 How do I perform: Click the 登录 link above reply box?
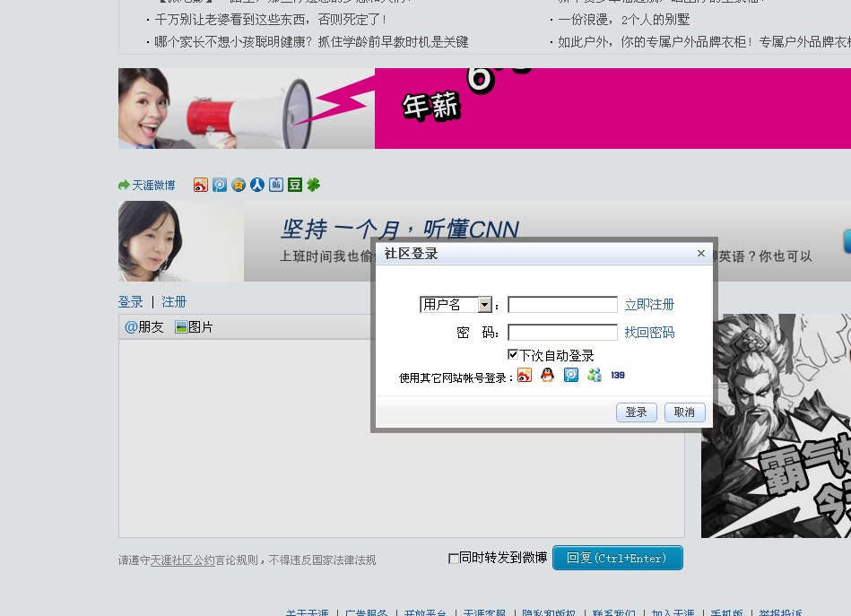pos(130,302)
